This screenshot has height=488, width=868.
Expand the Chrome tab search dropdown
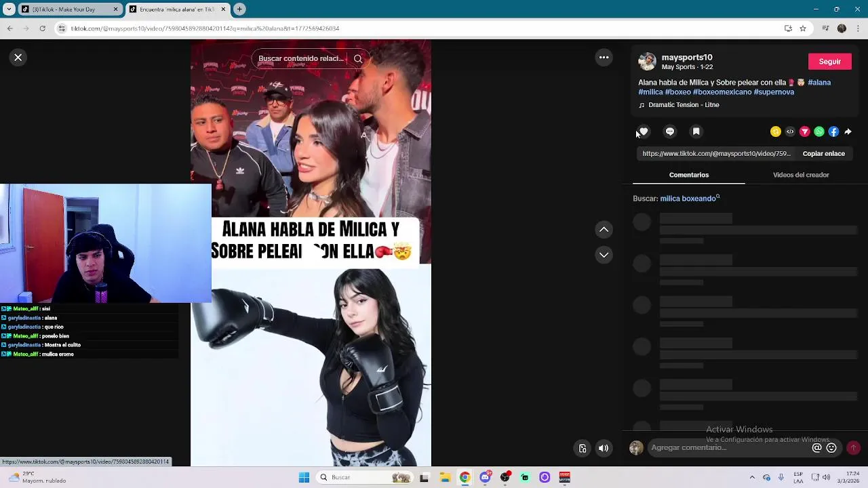9,9
